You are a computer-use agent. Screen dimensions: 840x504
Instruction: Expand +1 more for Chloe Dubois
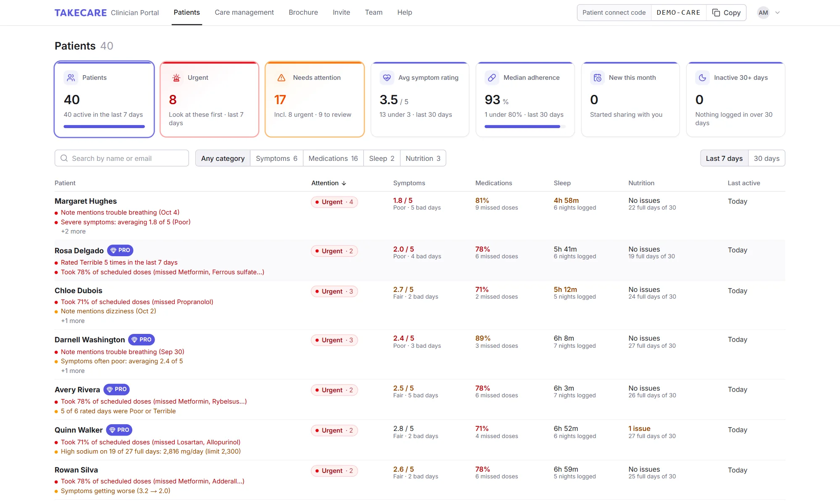(73, 321)
